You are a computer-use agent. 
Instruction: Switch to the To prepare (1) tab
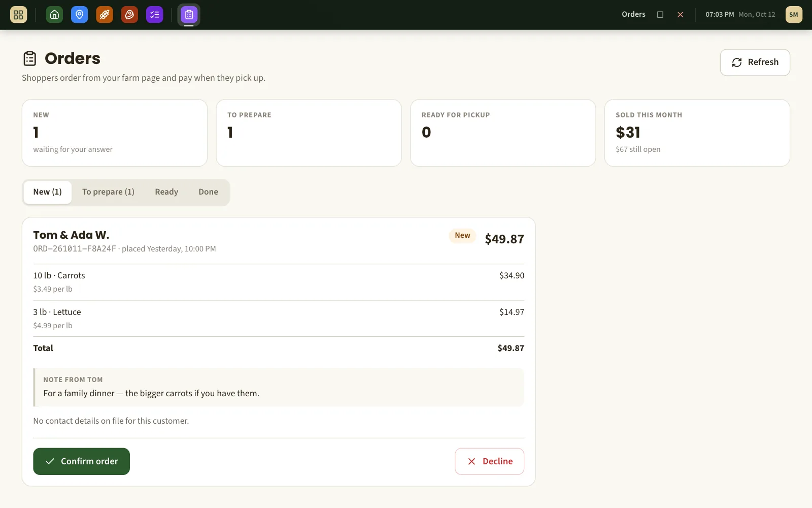click(x=109, y=192)
